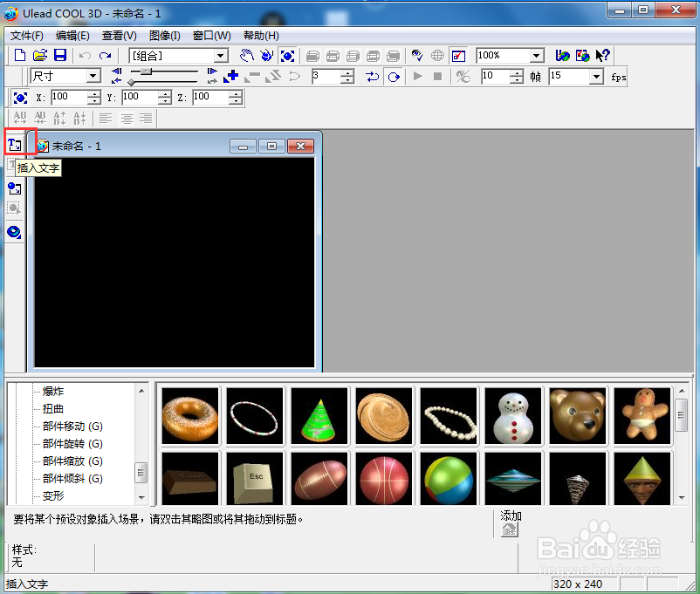The image size is (700, 594).
Task: Redo the last action
Action: 105,55
